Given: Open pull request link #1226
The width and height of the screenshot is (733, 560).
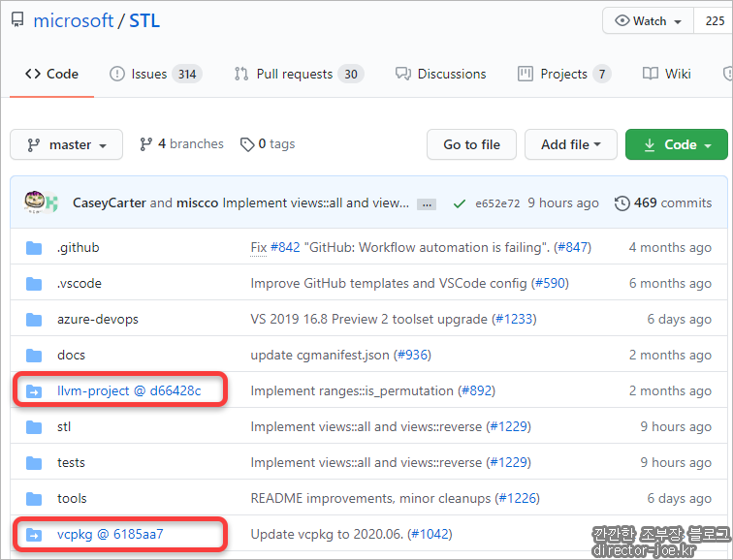Looking at the screenshot, I should point(518,498).
